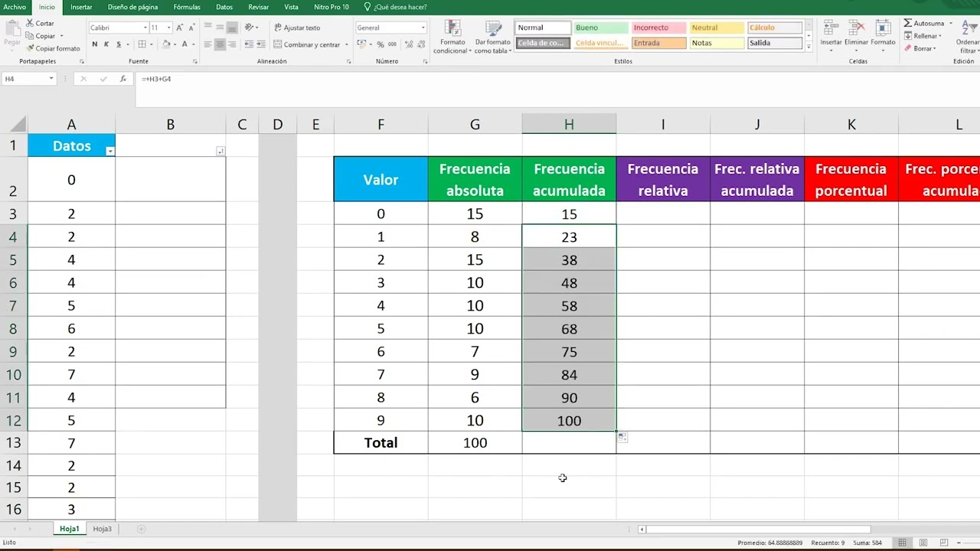The image size is (980, 551).
Task: Click Copiar formato paintbrush
Action: click(53, 48)
